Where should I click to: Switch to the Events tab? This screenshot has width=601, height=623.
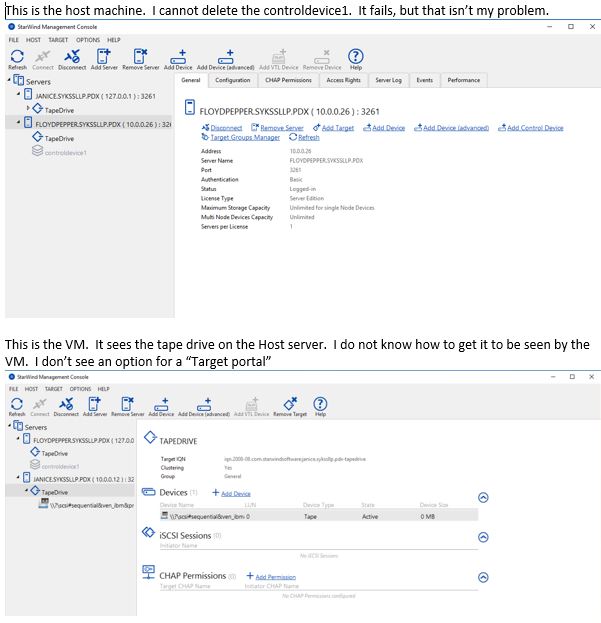[x=424, y=80]
